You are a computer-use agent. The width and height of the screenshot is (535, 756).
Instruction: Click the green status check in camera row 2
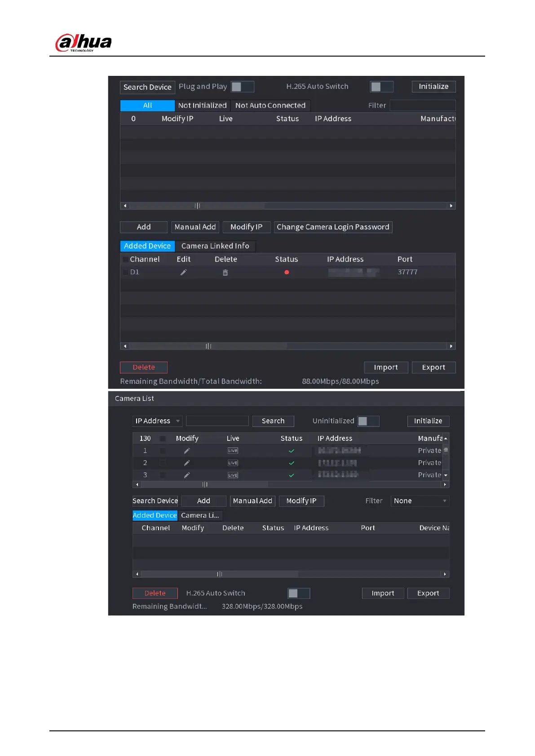292,463
